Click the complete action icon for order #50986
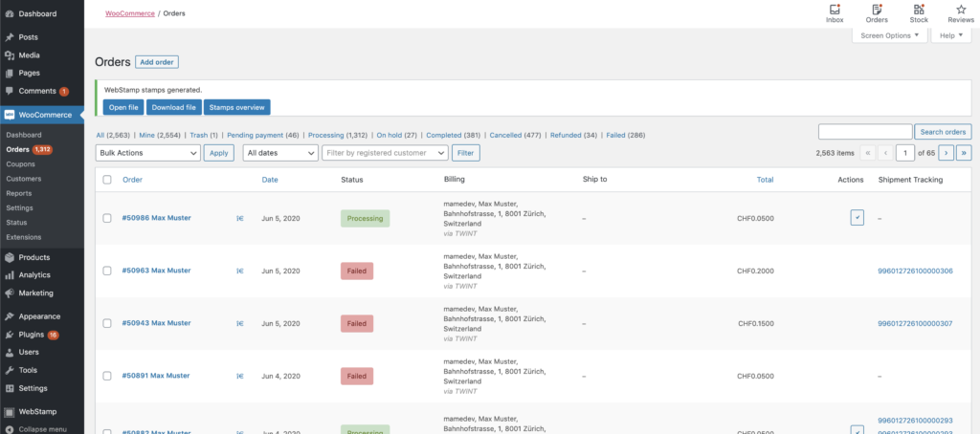 (857, 218)
